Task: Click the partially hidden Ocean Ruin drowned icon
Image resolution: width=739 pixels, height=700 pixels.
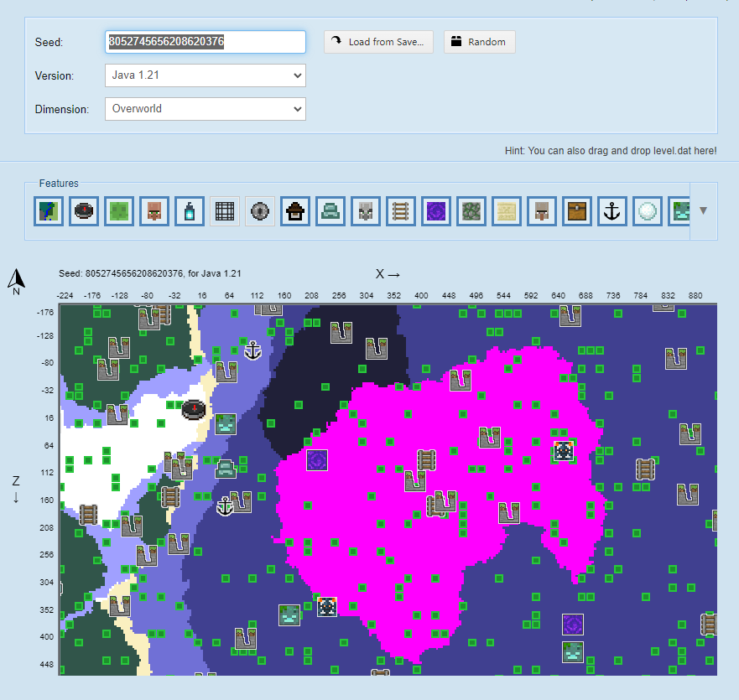Action: [x=679, y=211]
